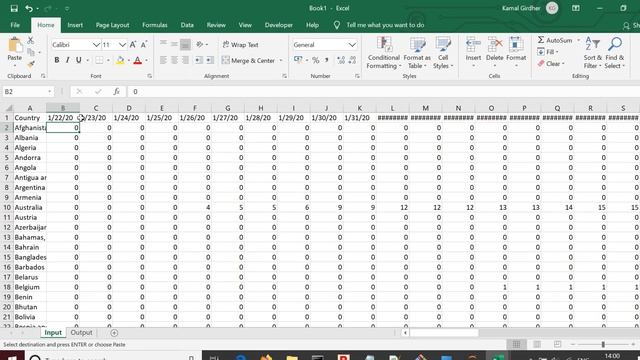Decrease decimal places

[352, 60]
